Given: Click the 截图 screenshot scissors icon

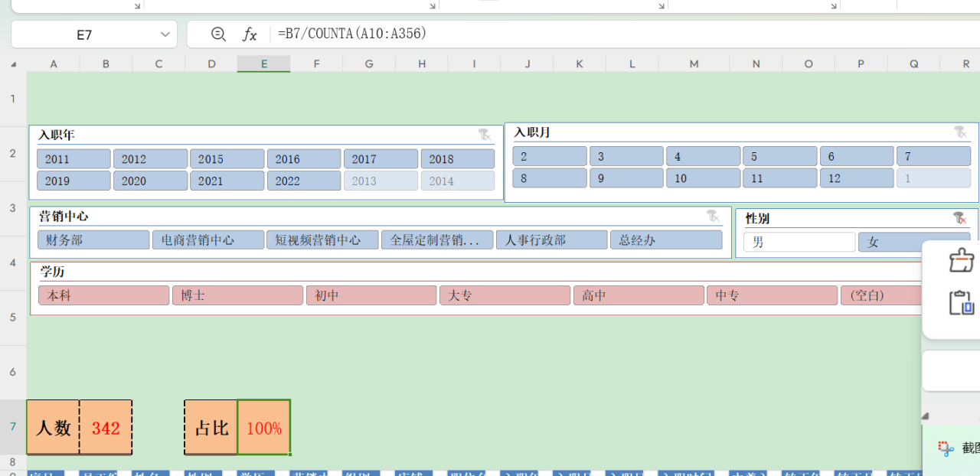Looking at the screenshot, I should point(947,448).
